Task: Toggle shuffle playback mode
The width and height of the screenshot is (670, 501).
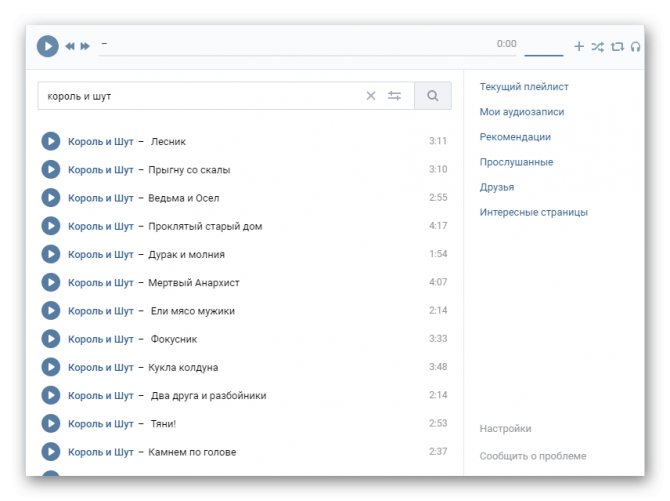Action: [597, 46]
